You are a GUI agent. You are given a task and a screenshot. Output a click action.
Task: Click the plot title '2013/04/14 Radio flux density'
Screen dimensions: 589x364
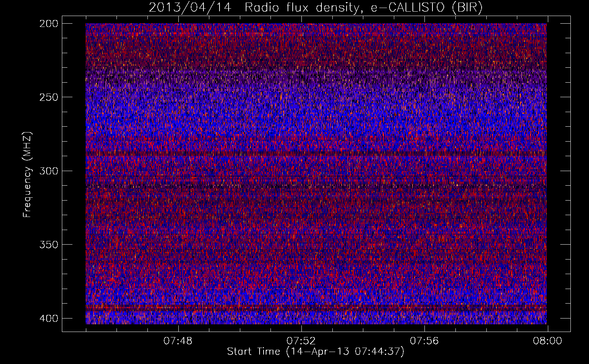(x=316, y=8)
